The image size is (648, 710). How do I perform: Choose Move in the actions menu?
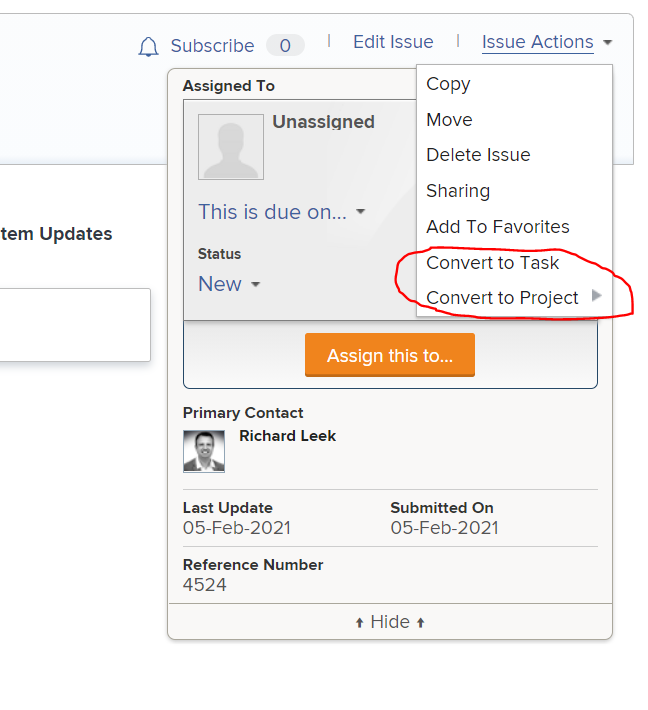(x=449, y=120)
